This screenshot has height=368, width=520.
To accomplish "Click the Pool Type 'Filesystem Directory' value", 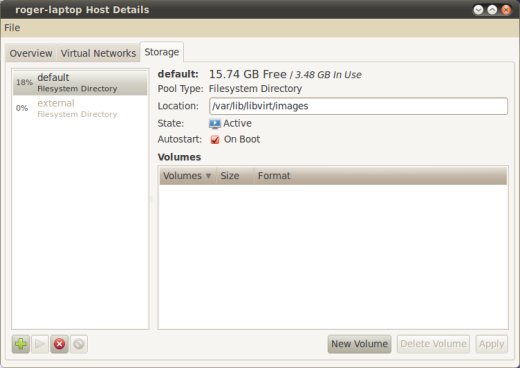I will [255, 89].
